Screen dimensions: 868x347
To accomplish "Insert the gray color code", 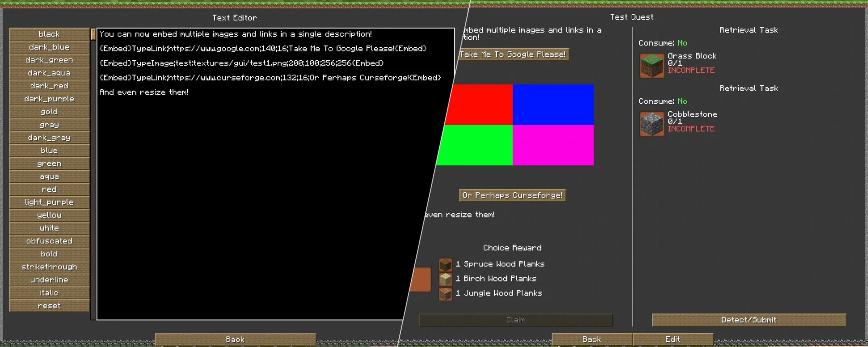I will (50, 125).
